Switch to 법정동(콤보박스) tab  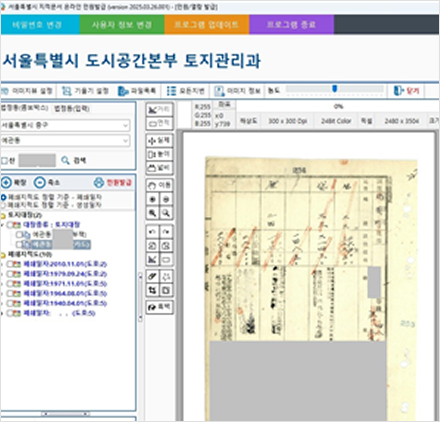pyautogui.click(x=25, y=108)
